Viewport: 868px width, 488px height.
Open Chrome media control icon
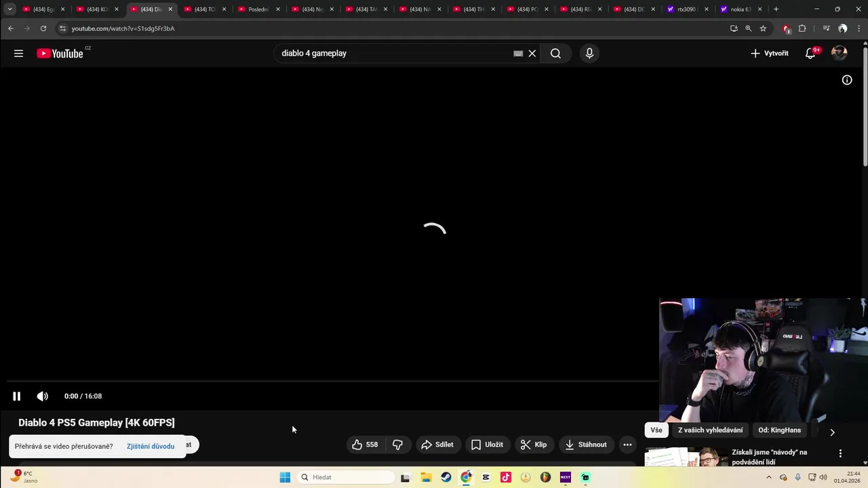pyautogui.click(x=826, y=28)
